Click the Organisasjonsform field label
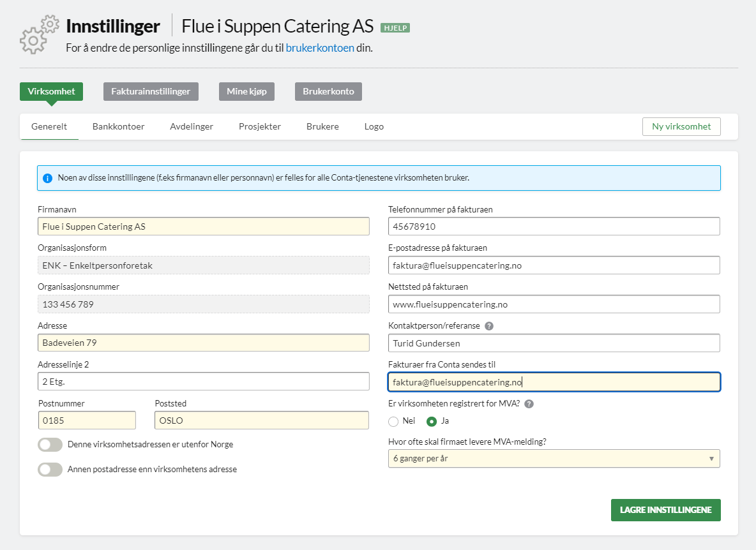 tap(72, 248)
